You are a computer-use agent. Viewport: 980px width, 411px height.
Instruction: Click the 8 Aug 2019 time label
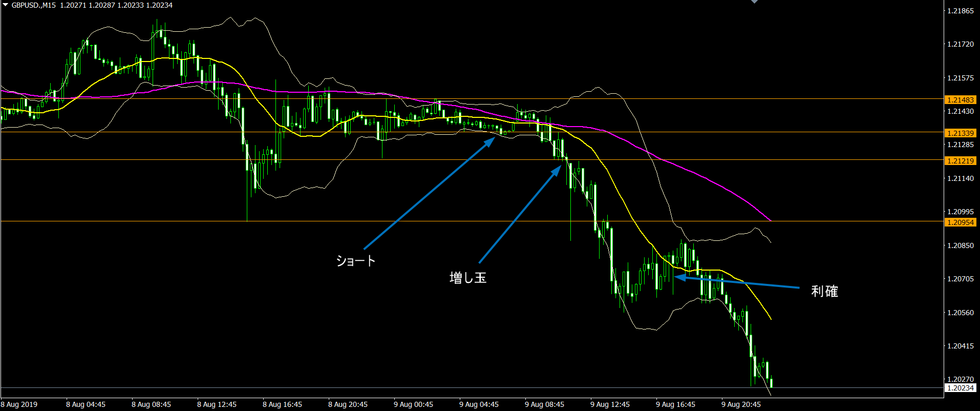tap(19, 405)
